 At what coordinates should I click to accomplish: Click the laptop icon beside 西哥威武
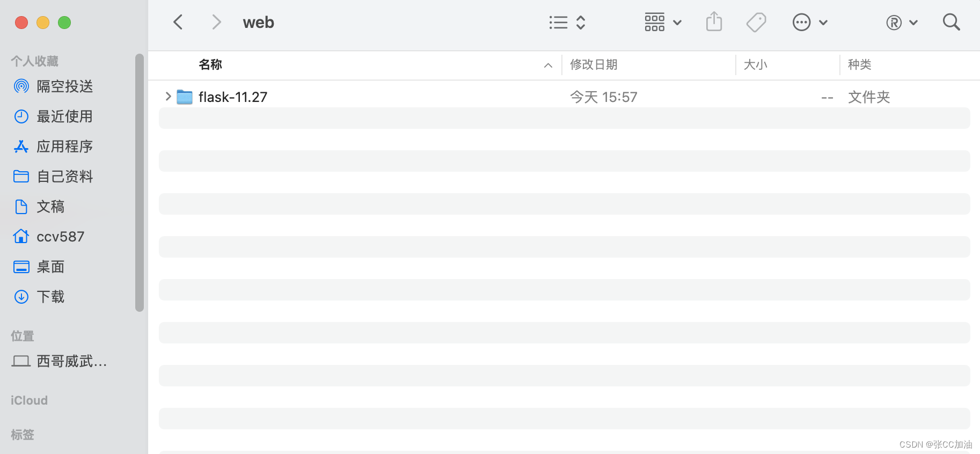click(21, 361)
